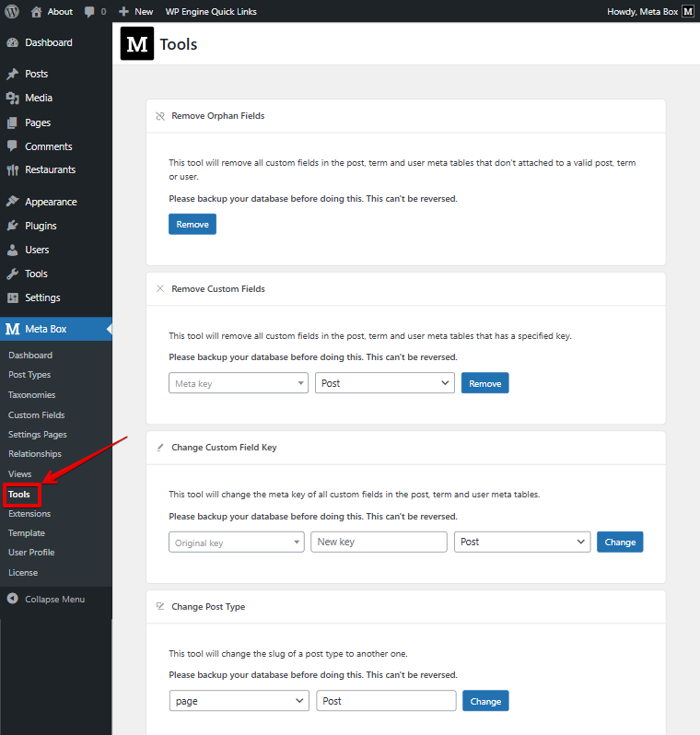The image size is (700, 735).
Task: Open the Meta key dropdown
Action: 239,383
